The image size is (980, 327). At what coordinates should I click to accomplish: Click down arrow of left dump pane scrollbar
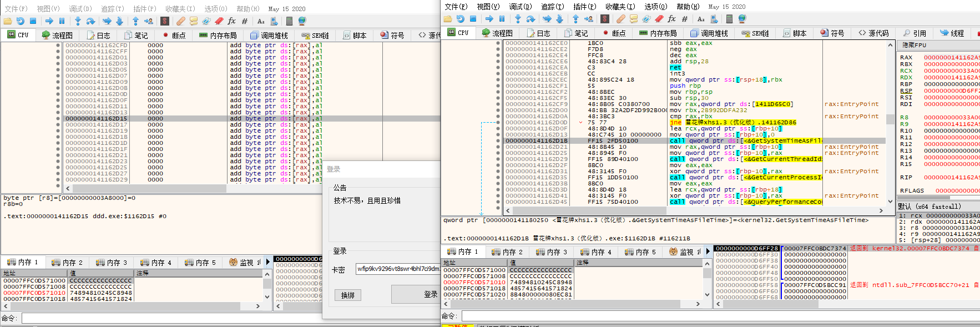267,296
